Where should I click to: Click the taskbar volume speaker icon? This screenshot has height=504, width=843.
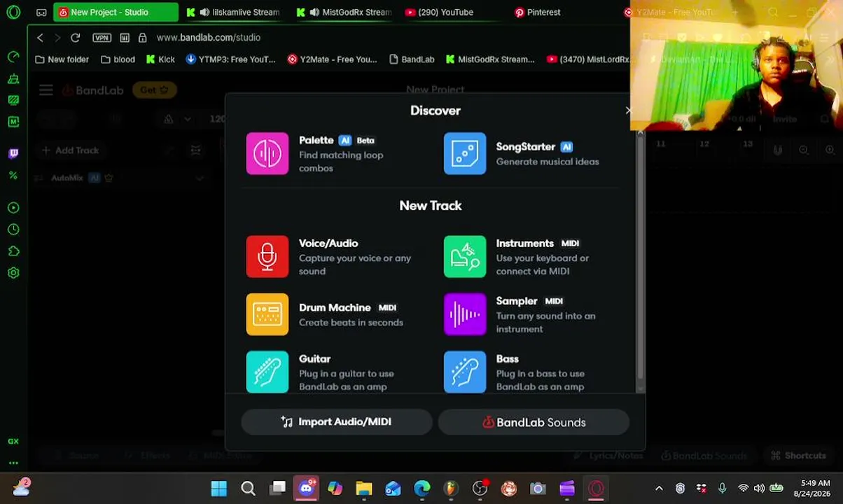click(x=759, y=489)
